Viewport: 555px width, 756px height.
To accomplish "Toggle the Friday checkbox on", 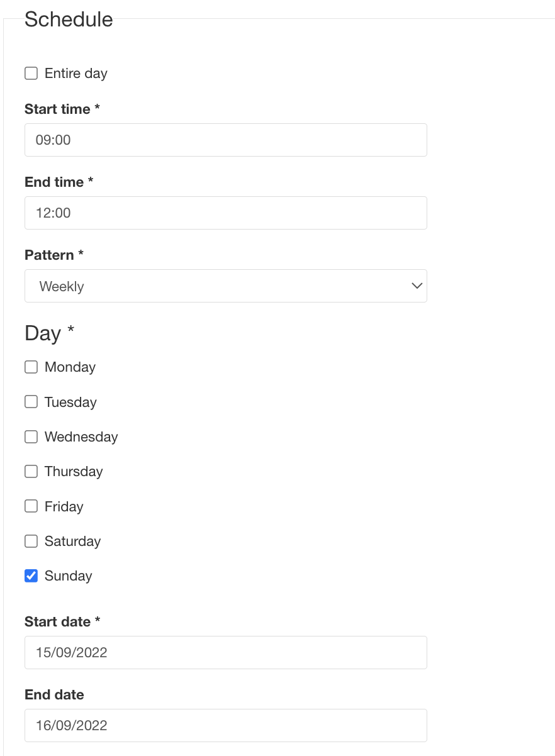I will click(31, 506).
